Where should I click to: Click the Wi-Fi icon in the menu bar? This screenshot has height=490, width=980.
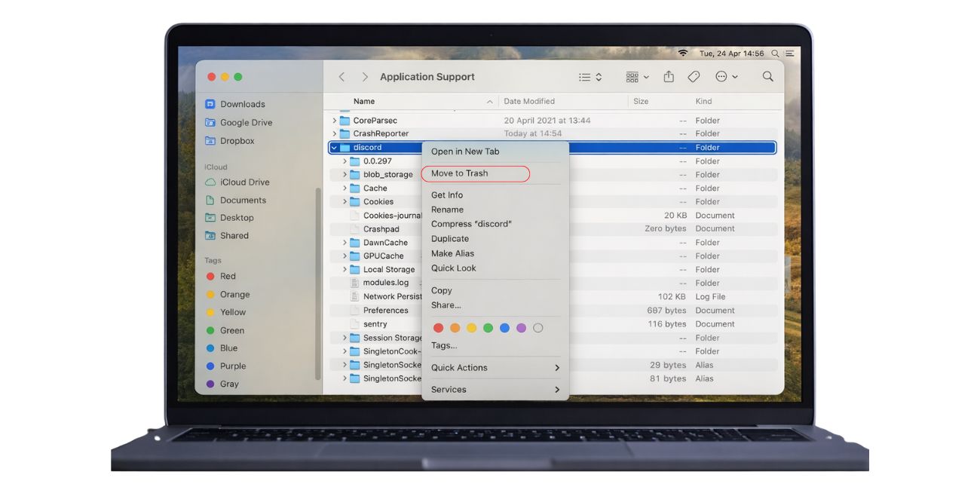coord(684,53)
